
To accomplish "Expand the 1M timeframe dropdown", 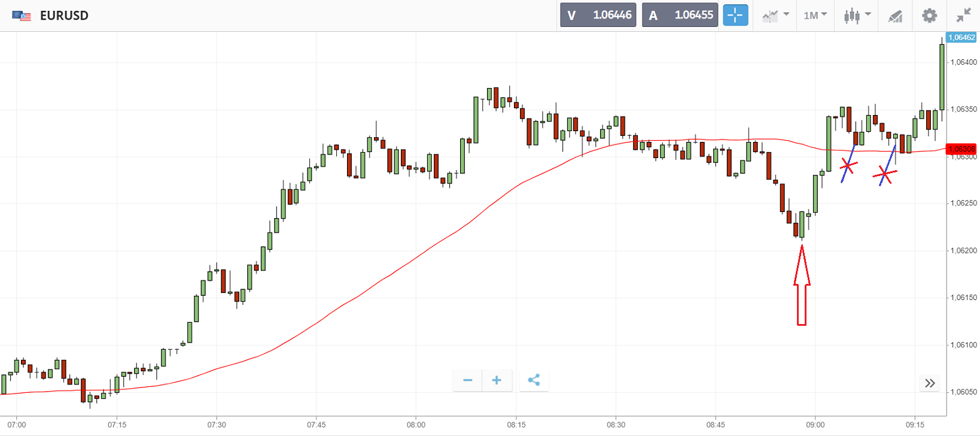I will [x=814, y=16].
